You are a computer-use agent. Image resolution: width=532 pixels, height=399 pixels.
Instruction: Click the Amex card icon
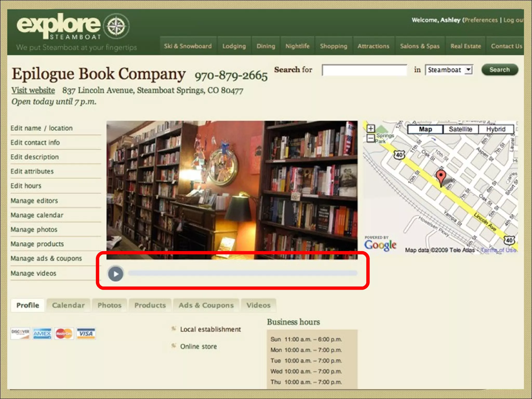pos(42,334)
